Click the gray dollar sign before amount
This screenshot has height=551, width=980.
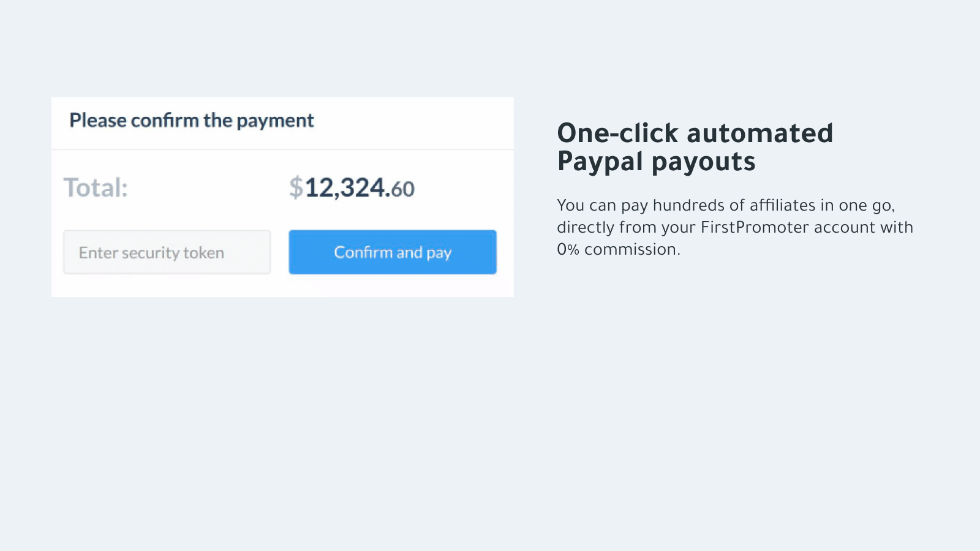coord(296,188)
